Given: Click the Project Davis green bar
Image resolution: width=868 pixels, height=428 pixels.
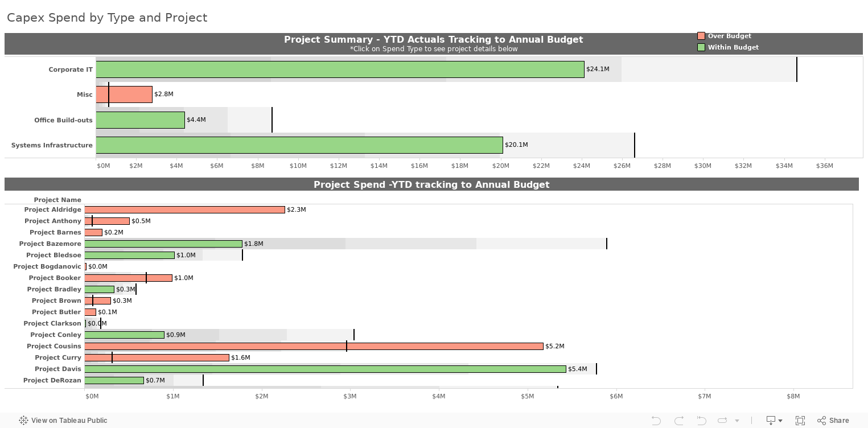Looking at the screenshot, I should pos(325,369).
